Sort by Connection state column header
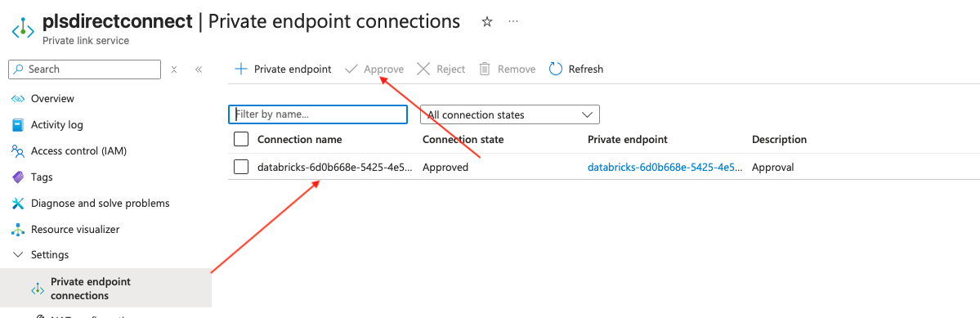The width and height of the screenshot is (980, 318). tap(463, 139)
